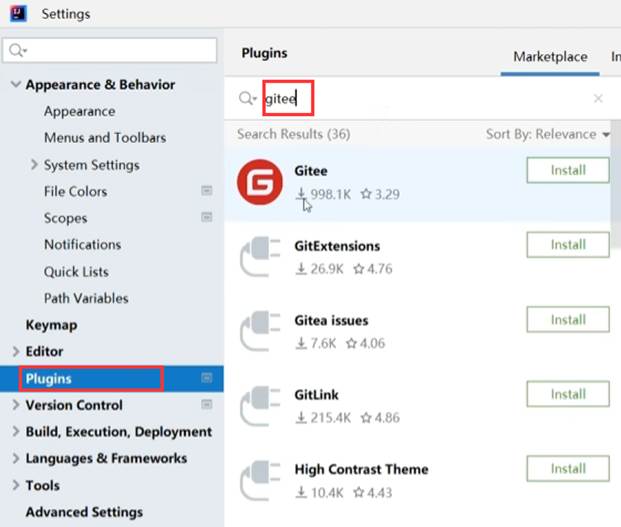Clear the plugin search with the X icon

pos(598,98)
